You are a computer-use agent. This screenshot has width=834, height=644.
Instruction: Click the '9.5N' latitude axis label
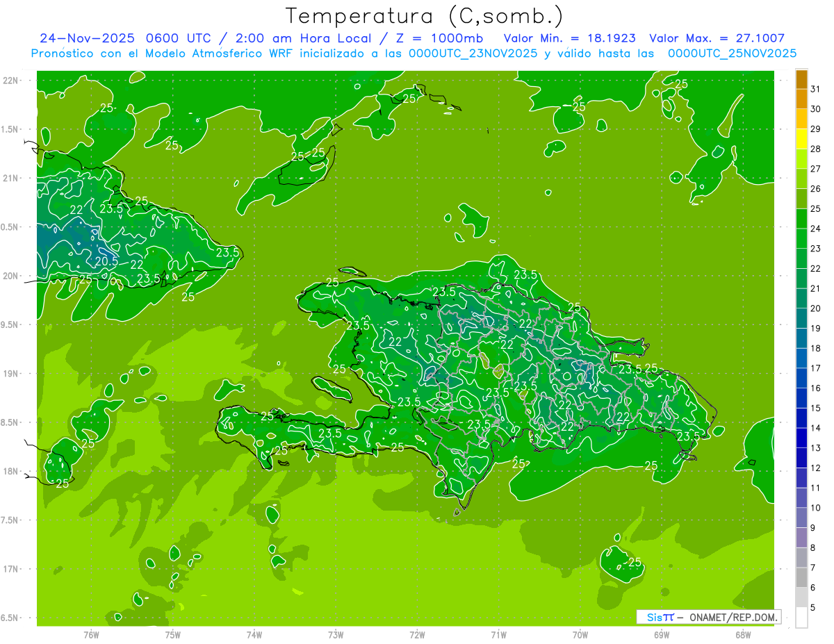pyautogui.click(x=10, y=324)
